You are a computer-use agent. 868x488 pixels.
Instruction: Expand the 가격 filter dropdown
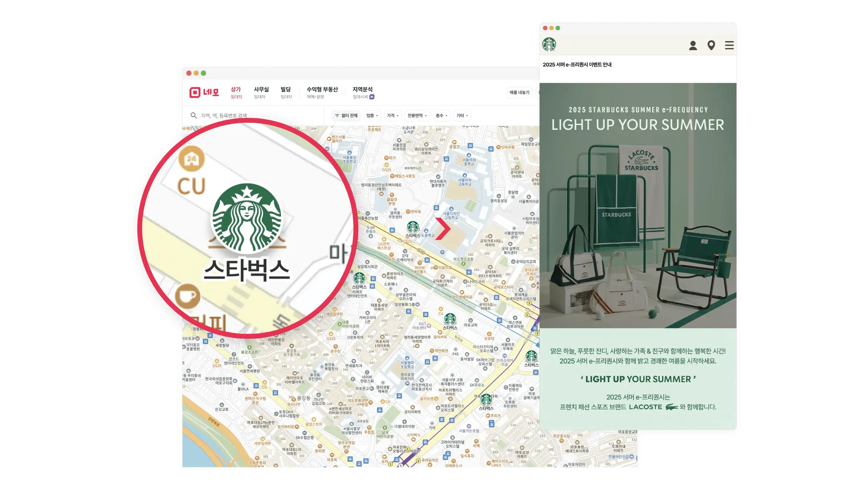393,116
